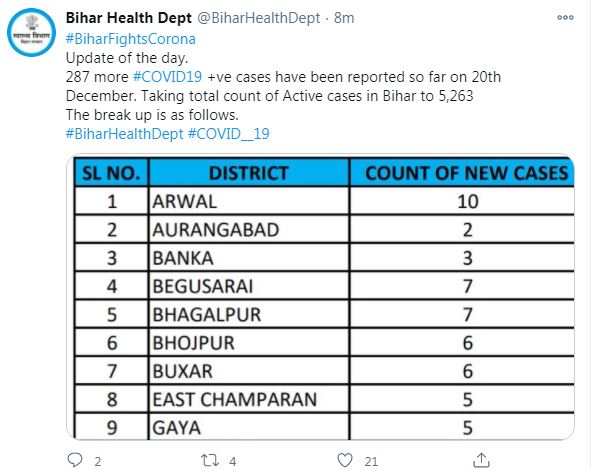The image size is (594, 470).
Task: Click the COUNT OF NEW CASES header
Action: (x=466, y=173)
